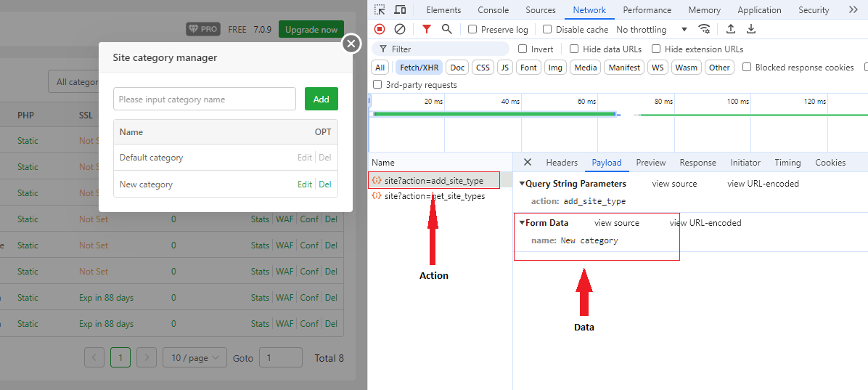Image resolution: width=868 pixels, height=390 pixels.
Task: Delete the New category row
Action: click(325, 184)
